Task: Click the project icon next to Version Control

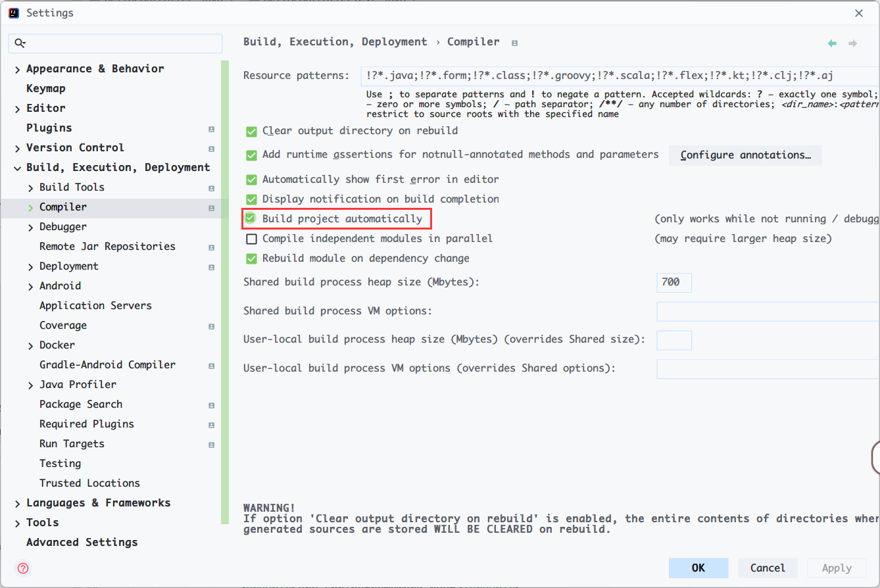Action: click(x=211, y=149)
